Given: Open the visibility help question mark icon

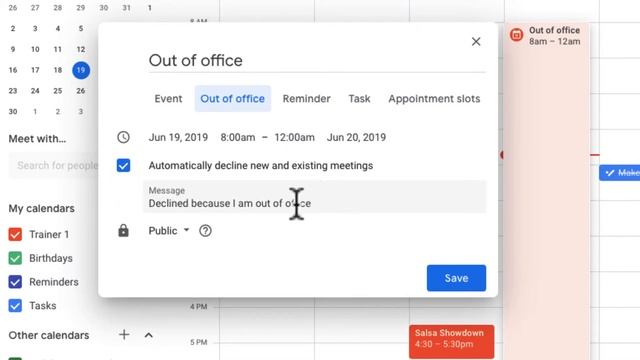Looking at the screenshot, I should 205,231.
